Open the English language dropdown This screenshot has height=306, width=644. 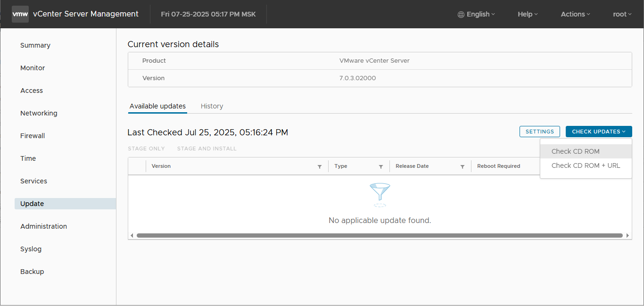477,14
